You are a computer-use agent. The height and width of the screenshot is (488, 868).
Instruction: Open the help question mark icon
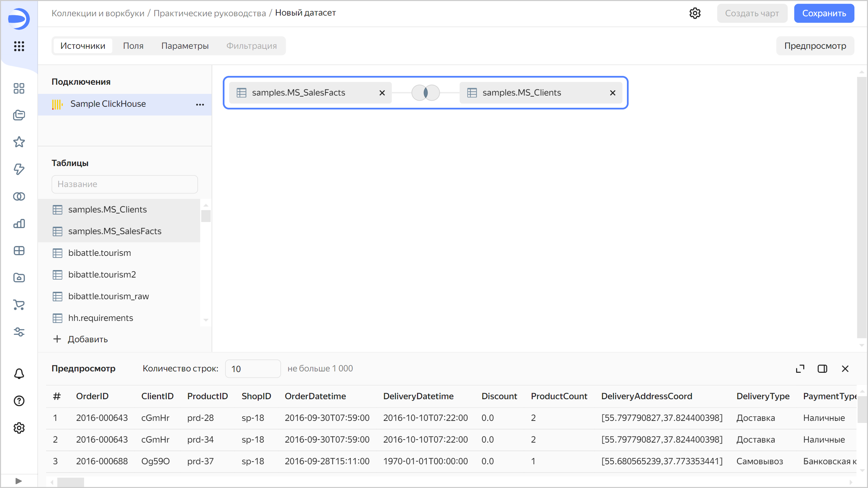(x=19, y=401)
